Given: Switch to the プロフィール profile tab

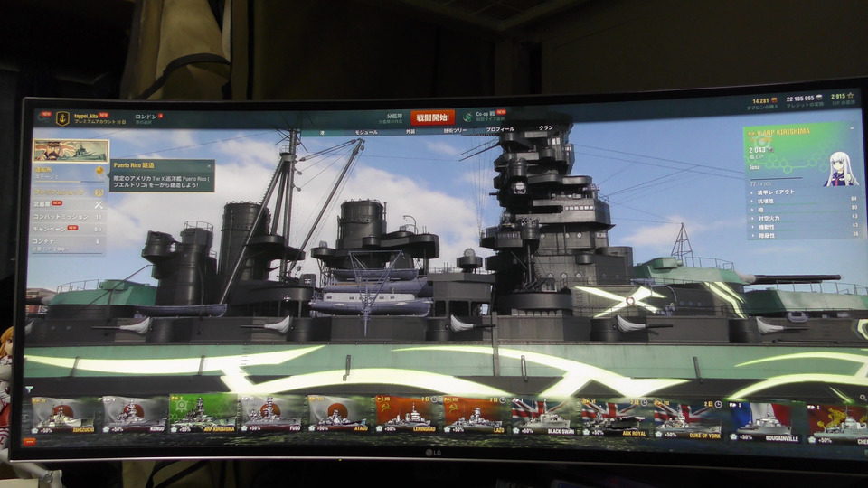Looking at the screenshot, I should click(x=500, y=129).
